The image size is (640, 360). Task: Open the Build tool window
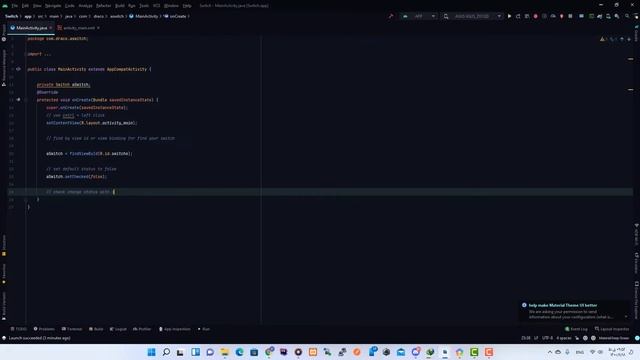coord(96,329)
